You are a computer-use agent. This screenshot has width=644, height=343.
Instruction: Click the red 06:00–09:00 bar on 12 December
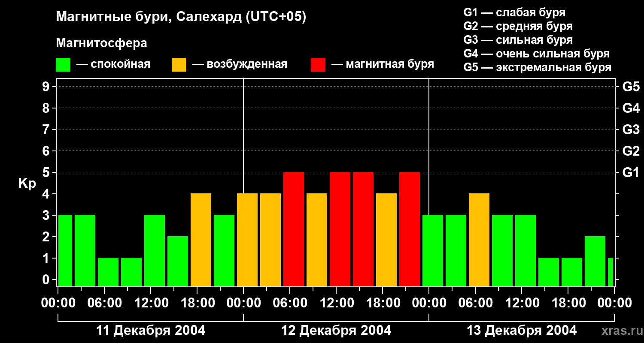[294, 229]
